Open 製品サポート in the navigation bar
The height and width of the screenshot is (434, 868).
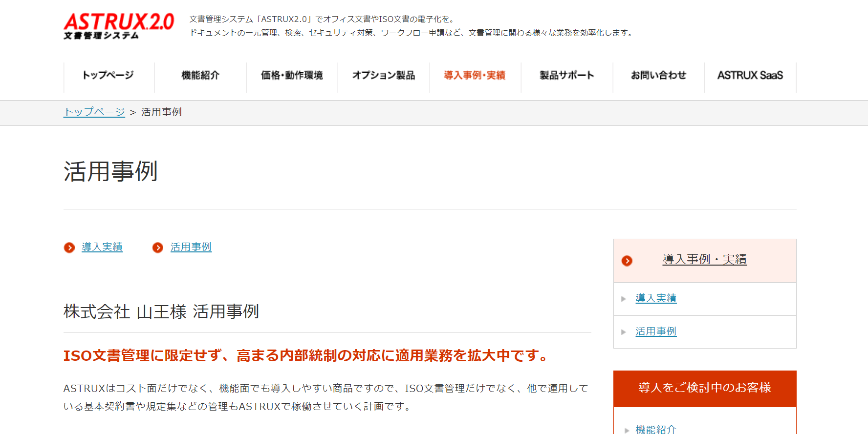tap(567, 76)
